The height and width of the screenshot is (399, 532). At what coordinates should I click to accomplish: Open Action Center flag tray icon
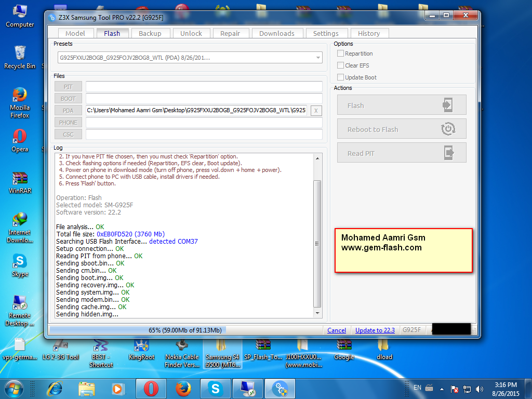tap(454, 389)
